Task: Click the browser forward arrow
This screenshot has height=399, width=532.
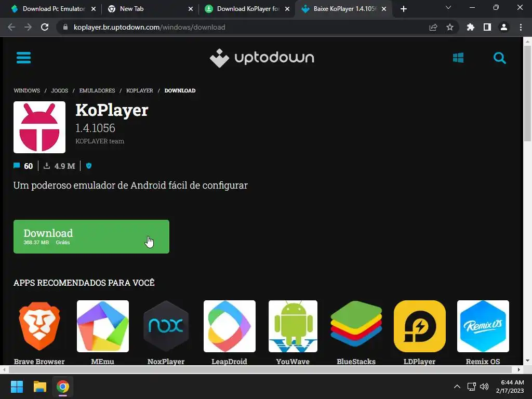Action: coord(28,27)
